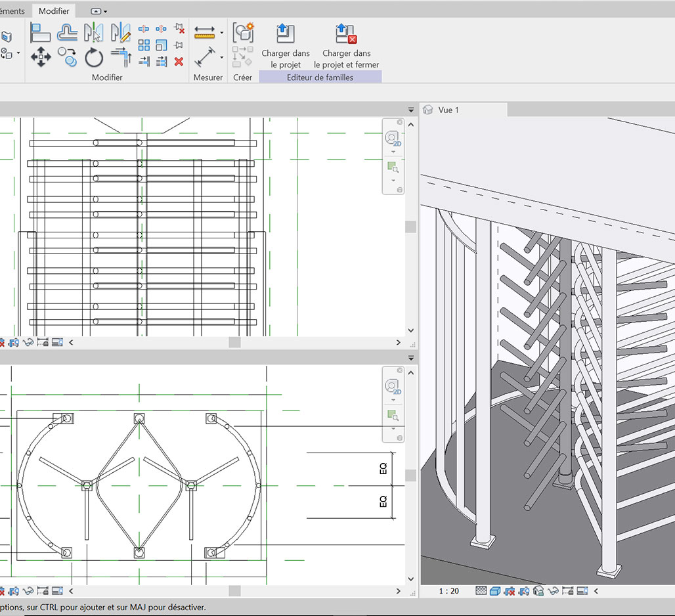Click the EQ equality constraint label

click(383, 469)
